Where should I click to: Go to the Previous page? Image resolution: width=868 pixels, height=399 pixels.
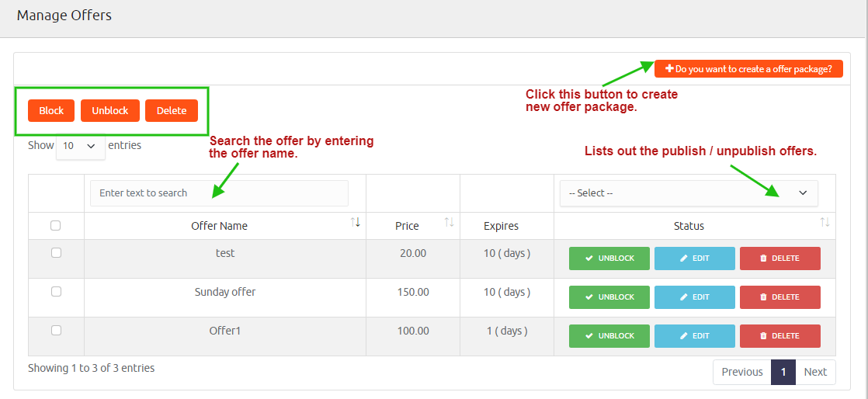click(x=741, y=372)
